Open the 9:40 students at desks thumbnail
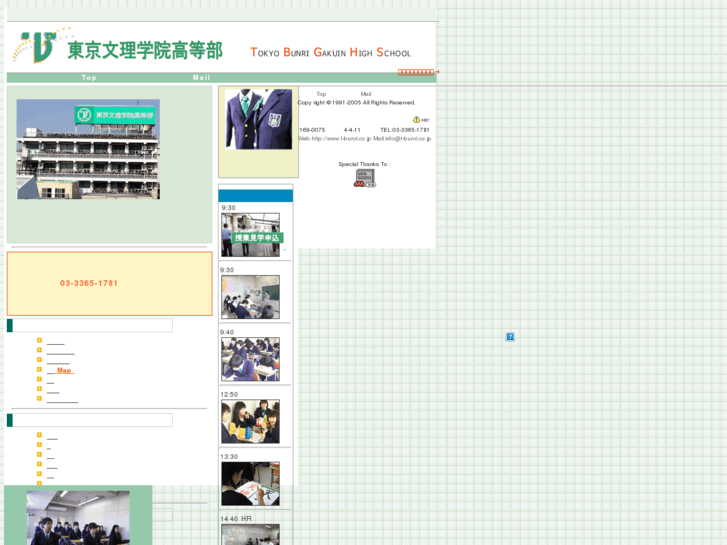Image resolution: width=727 pixels, height=545 pixels. (x=250, y=359)
